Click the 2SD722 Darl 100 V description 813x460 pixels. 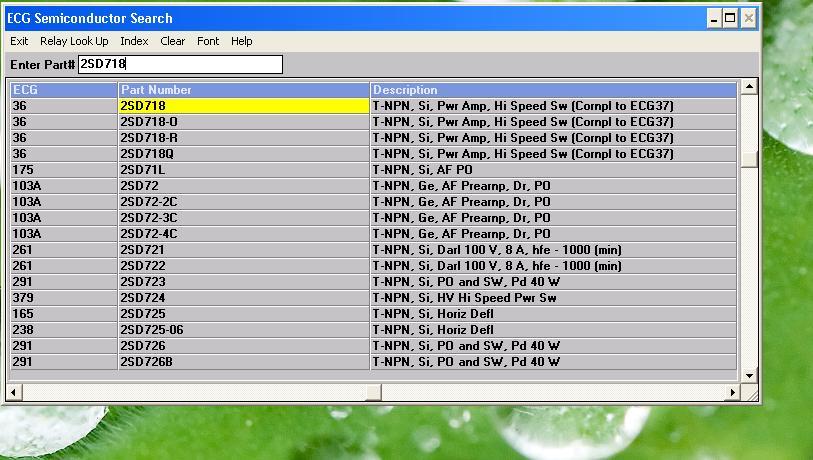point(553,266)
